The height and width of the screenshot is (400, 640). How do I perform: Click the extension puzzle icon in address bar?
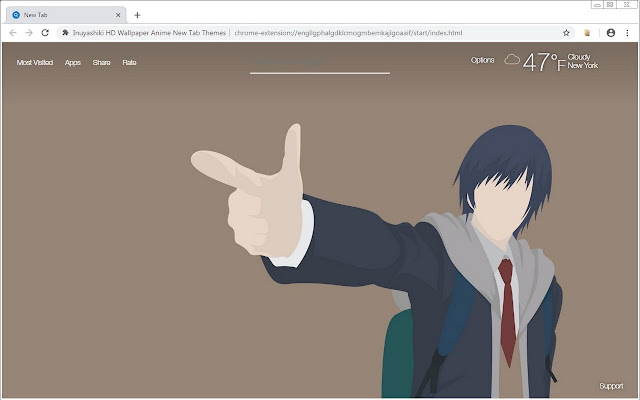coord(65,33)
